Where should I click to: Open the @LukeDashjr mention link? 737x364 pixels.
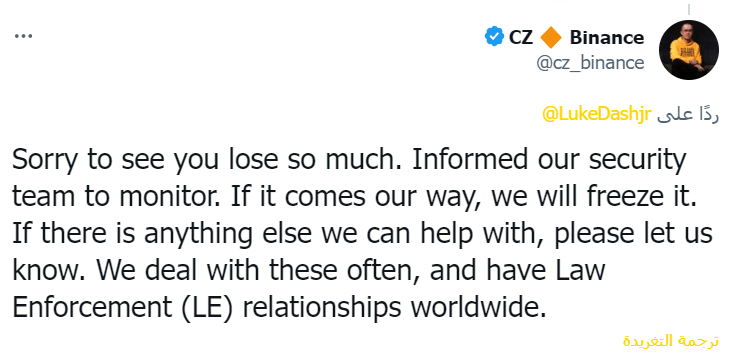coord(596,115)
